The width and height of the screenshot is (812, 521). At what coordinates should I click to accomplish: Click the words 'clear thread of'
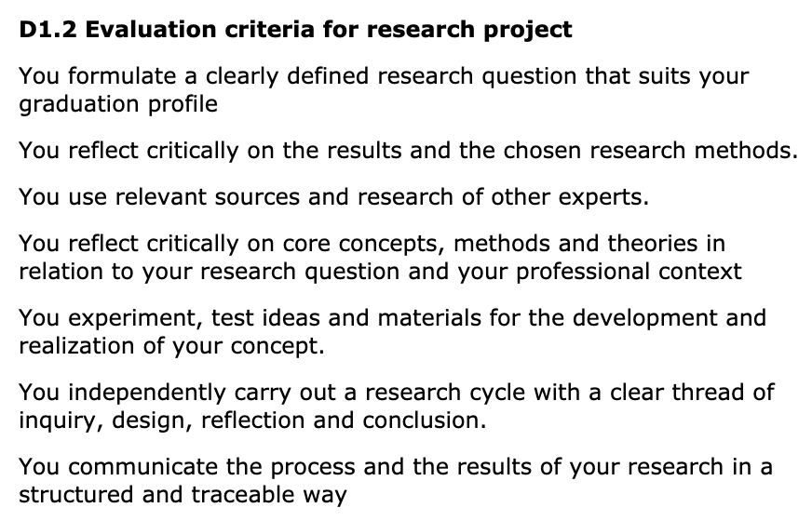[692, 393]
